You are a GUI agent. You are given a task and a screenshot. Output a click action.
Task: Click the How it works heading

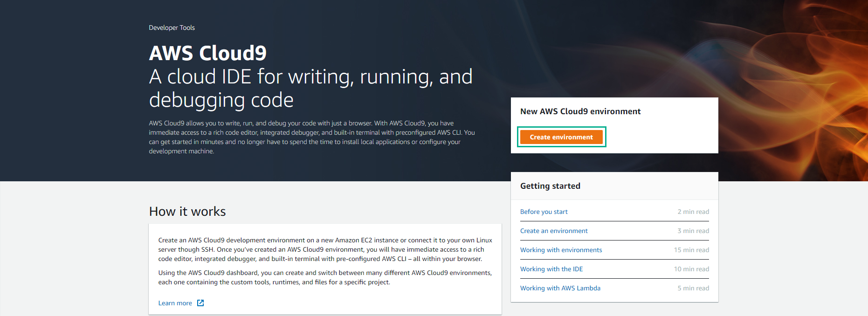pyautogui.click(x=187, y=212)
